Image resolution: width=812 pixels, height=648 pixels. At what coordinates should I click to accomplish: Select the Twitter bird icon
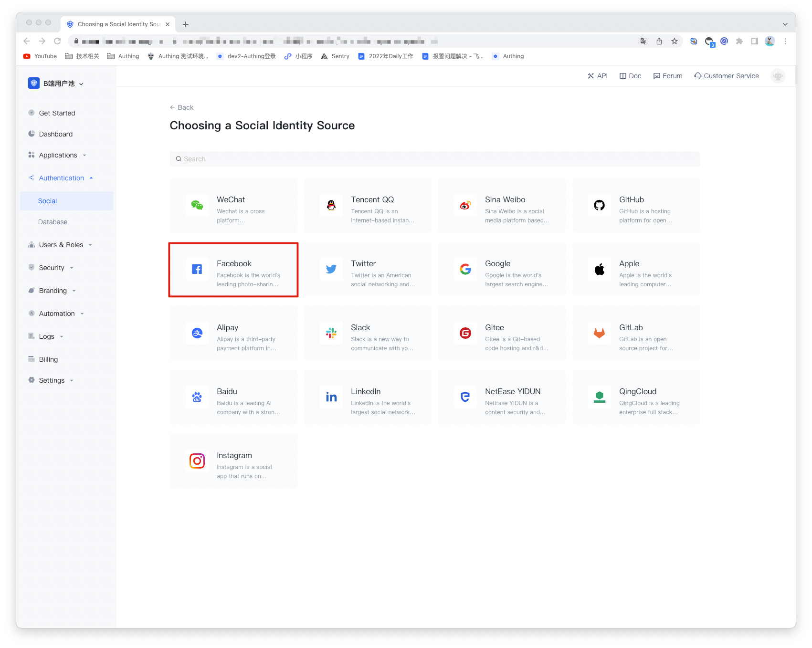point(331,270)
